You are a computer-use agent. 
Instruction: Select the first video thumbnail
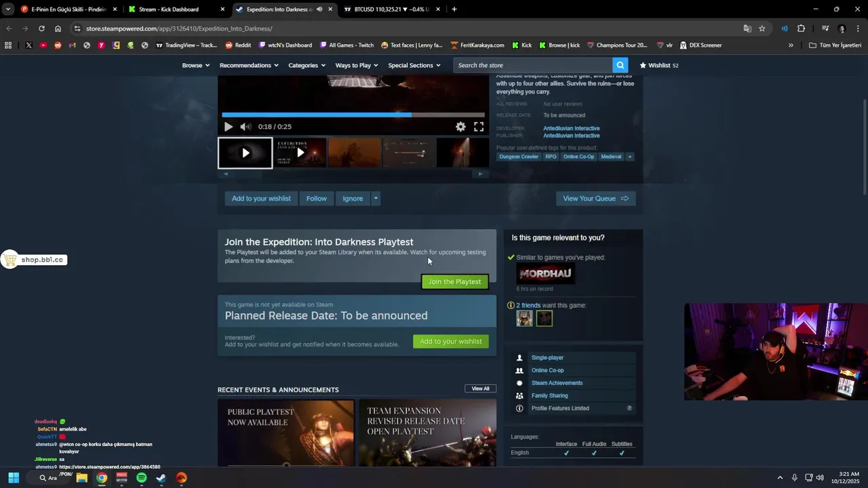pos(245,153)
